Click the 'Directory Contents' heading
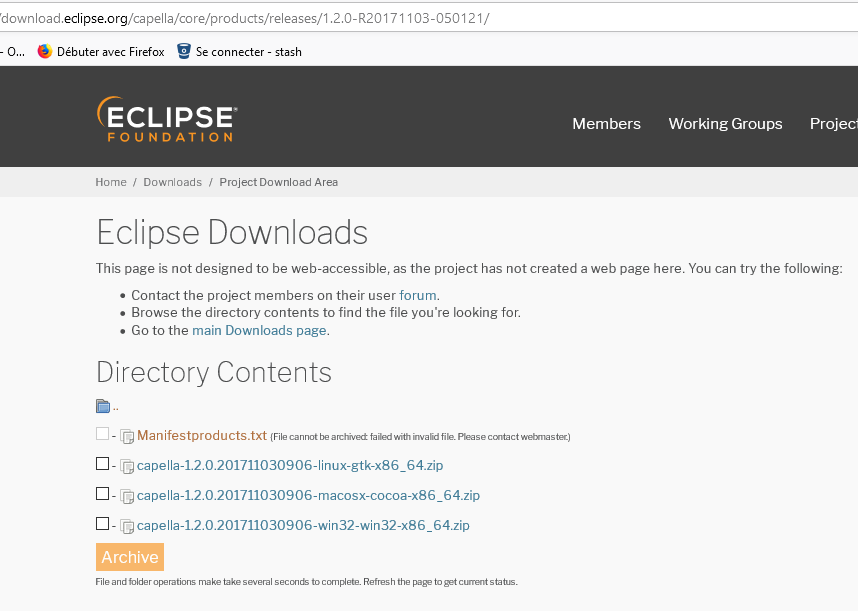This screenshot has height=611, width=858. [x=214, y=373]
